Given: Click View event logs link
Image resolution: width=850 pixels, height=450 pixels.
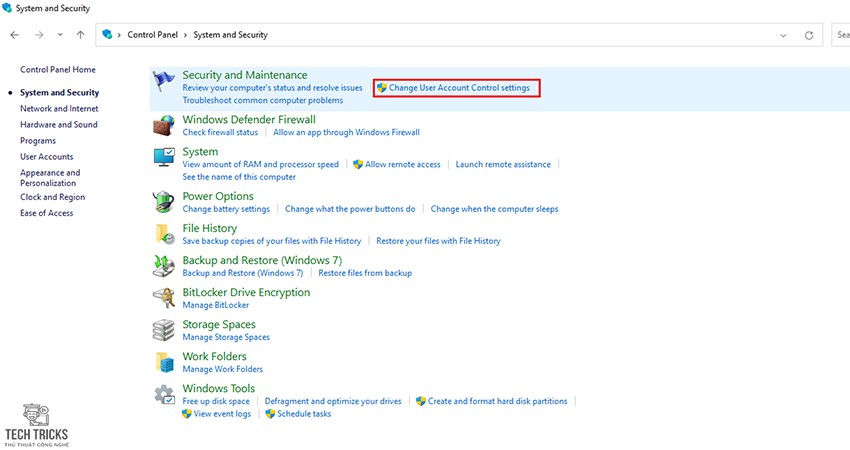Looking at the screenshot, I should pyautogui.click(x=222, y=414).
